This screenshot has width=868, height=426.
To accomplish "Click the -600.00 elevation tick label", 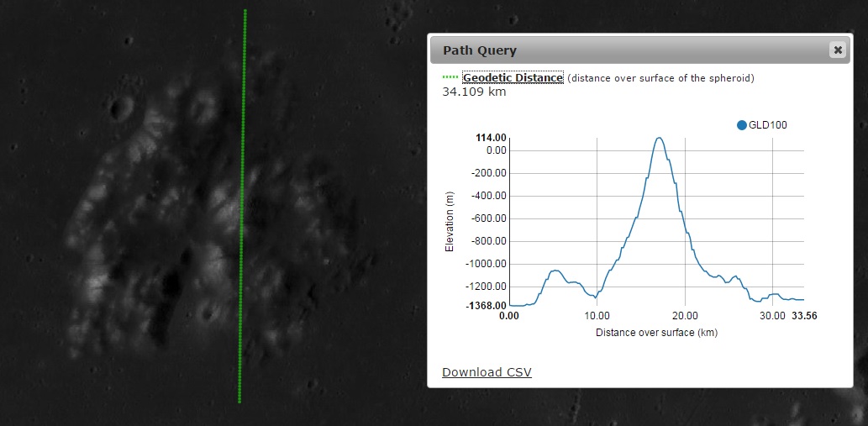I will click(x=489, y=218).
